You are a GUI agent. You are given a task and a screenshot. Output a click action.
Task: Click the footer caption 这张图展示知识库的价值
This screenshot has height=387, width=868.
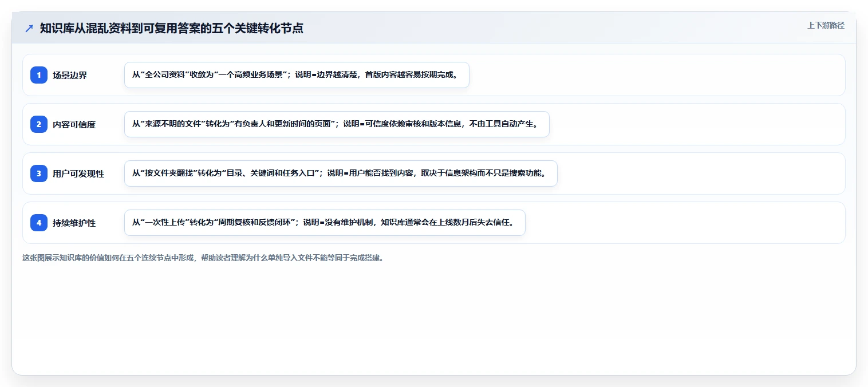[x=203, y=258]
